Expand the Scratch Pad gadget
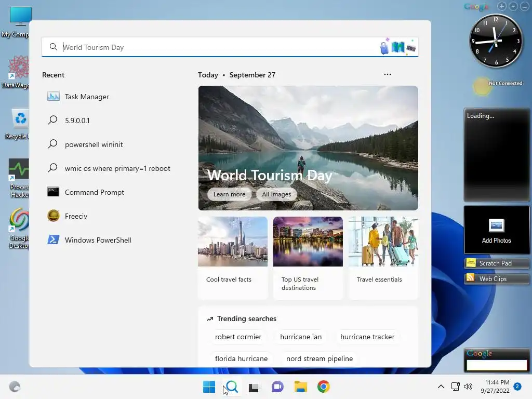Screen dimensions: 532x399 pyautogui.click(x=496, y=263)
